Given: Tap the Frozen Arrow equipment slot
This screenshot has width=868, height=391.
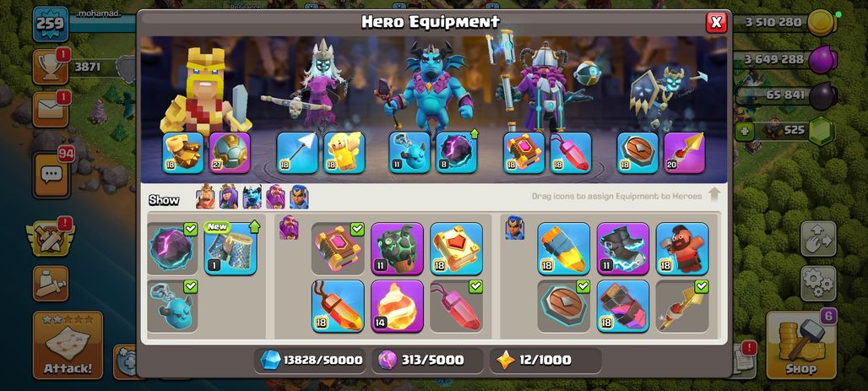Looking at the screenshot, I should pyautogui.click(x=297, y=152).
